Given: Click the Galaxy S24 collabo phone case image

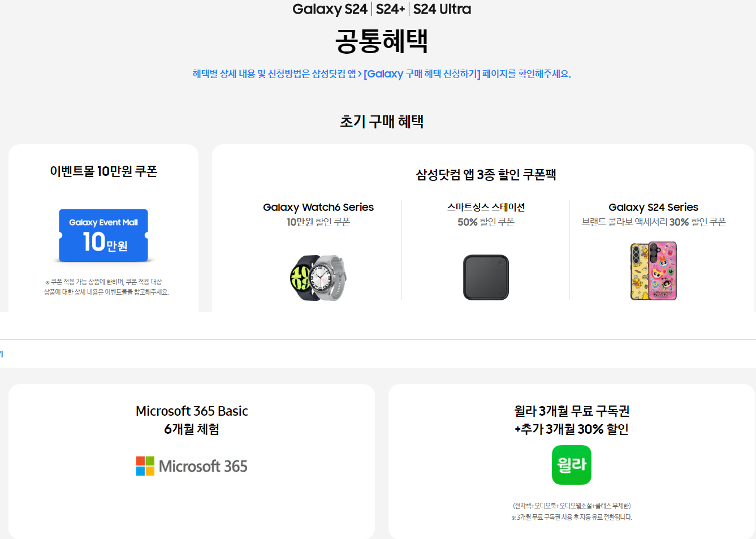Looking at the screenshot, I should pyautogui.click(x=654, y=271).
